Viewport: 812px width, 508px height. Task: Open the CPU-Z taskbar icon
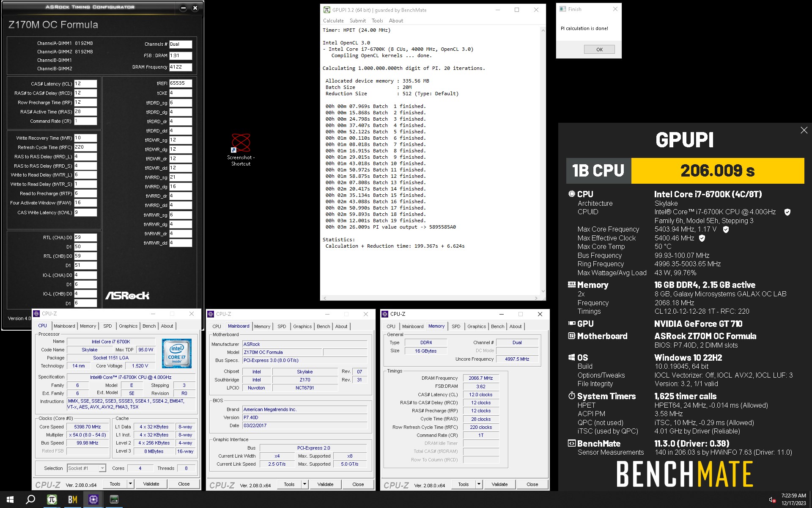(x=93, y=500)
